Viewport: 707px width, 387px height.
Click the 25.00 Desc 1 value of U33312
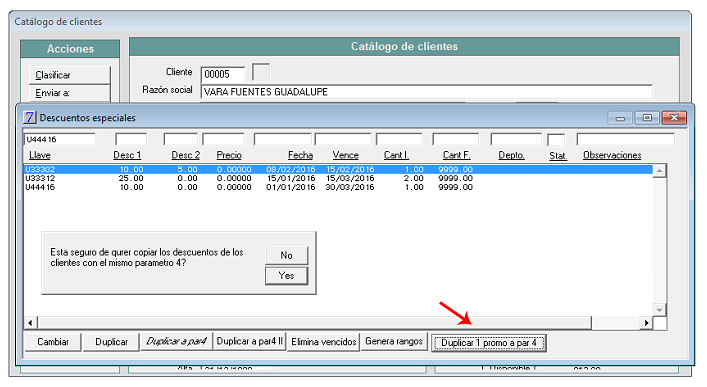click(x=131, y=178)
